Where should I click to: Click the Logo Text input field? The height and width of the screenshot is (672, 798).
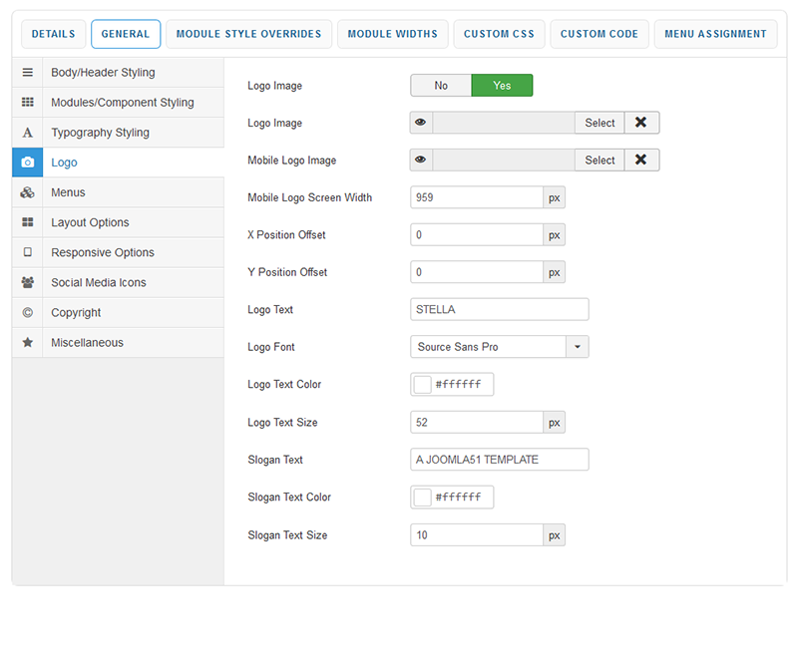click(499, 309)
